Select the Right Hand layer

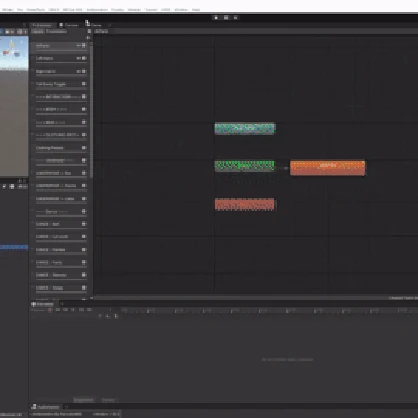coord(59,71)
